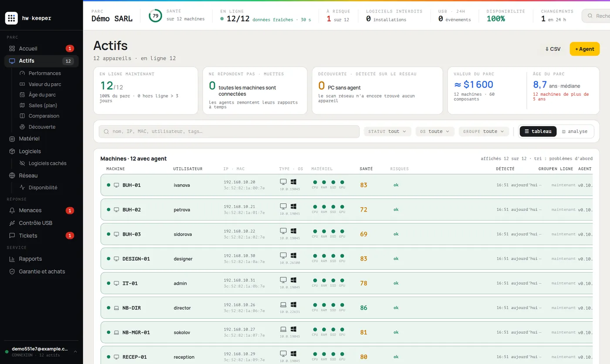Open the OS filter dropdown

[435, 131]
